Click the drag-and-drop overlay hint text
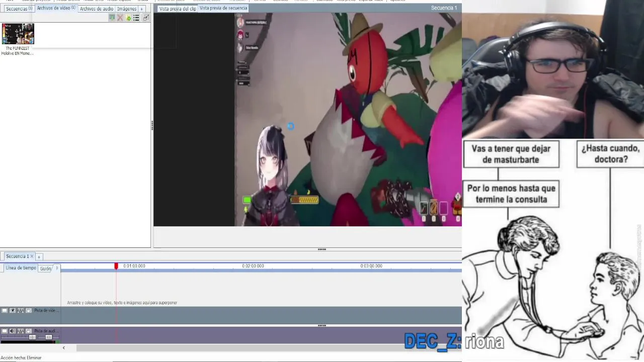 (122, 303)
